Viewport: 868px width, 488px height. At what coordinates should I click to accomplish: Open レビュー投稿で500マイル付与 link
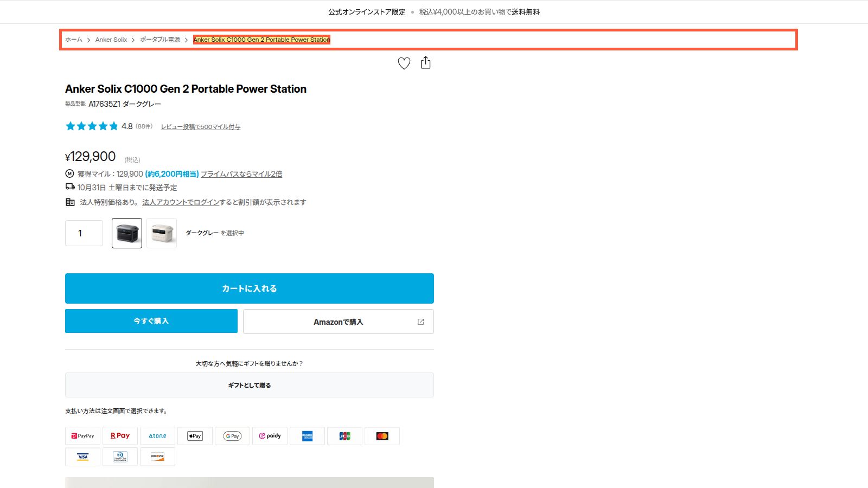click(201, 127)
